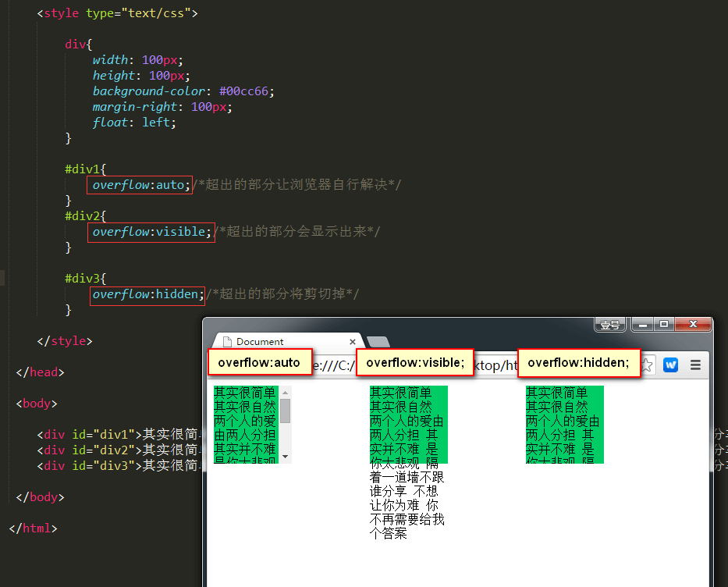The image size is (728, 587).
Task: Close the browser window
Action: pyautogui.click(x=693, y=324)
